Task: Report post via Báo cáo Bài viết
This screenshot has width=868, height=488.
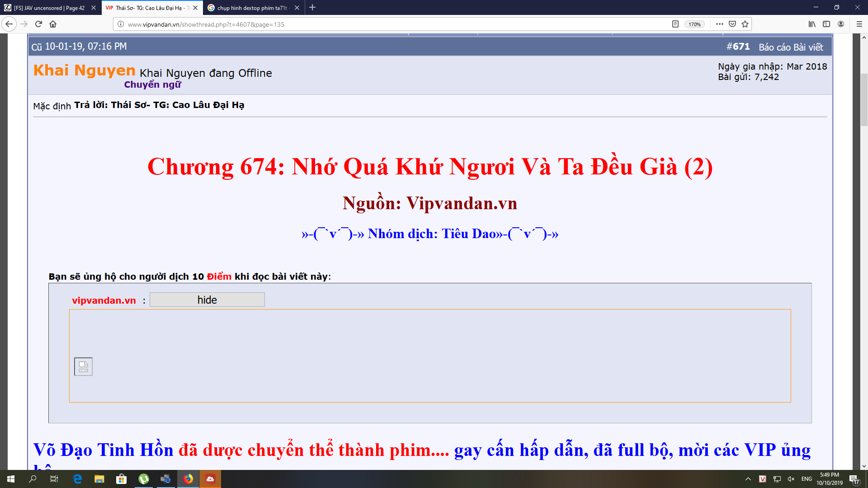Action: pos(791,47)
